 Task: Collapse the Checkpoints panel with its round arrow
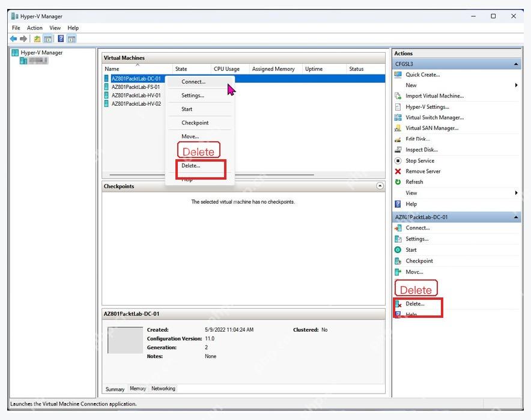click(380, 186)
